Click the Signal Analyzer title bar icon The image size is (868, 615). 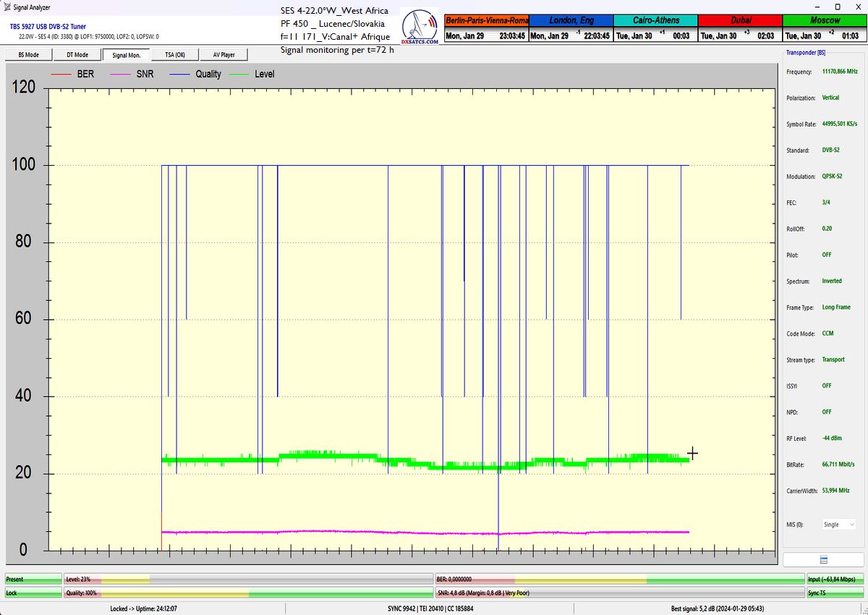(7, 7)
